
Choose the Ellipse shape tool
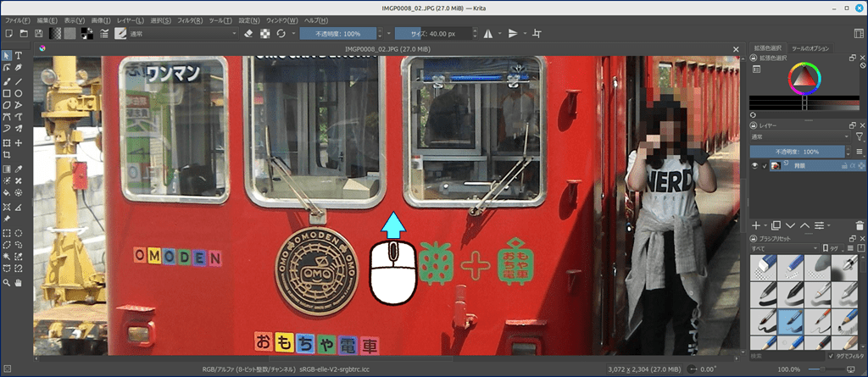pos(18,93)
